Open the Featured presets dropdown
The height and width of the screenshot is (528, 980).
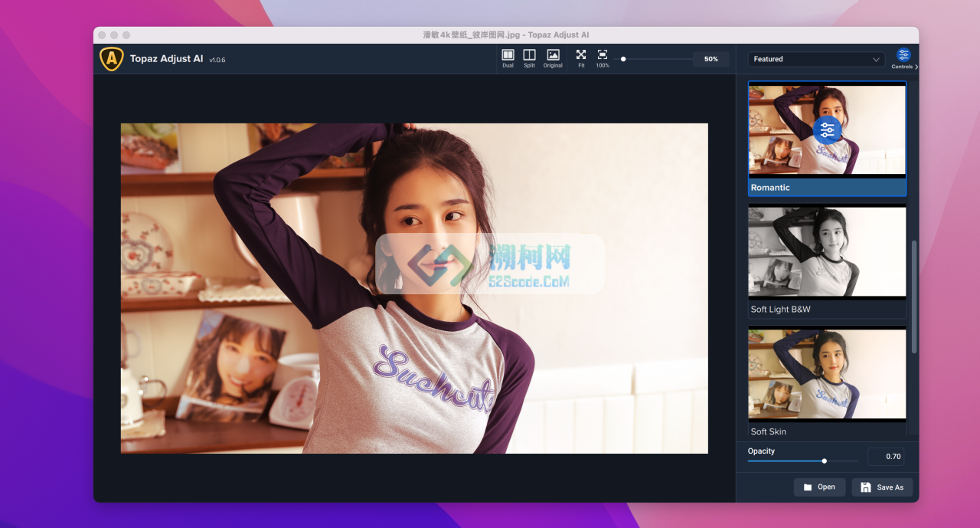(816, 59)
